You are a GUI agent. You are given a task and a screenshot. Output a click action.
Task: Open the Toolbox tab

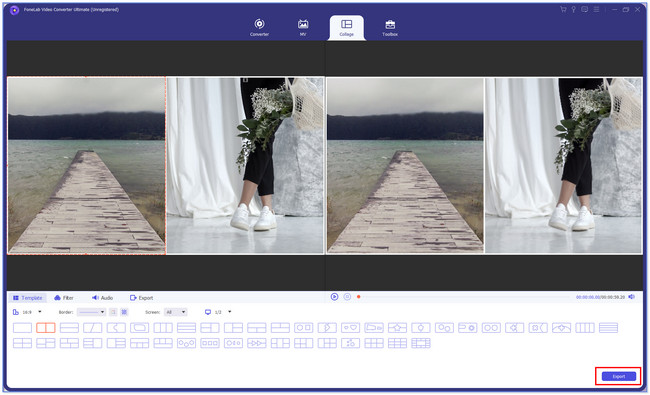(x=390, y=27)
